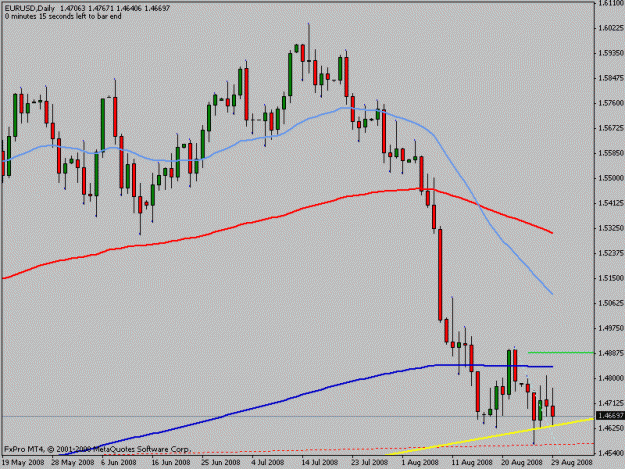Screen dimensions: 625x469
Task: Click the 1 Aug 2008 date label
Action: [420, 462]
